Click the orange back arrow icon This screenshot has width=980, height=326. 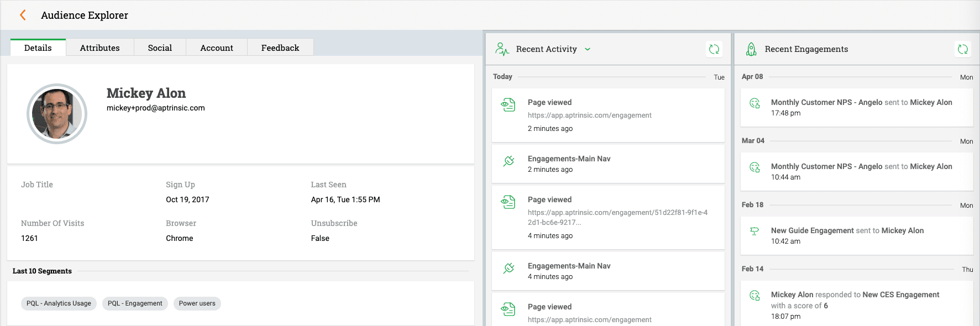(x=23, y=15)
